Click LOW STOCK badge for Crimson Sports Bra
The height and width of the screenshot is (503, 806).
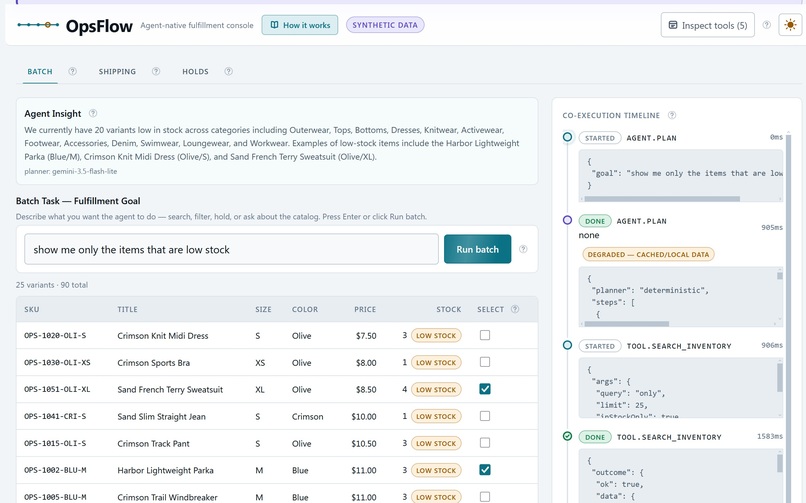(436, 362)
